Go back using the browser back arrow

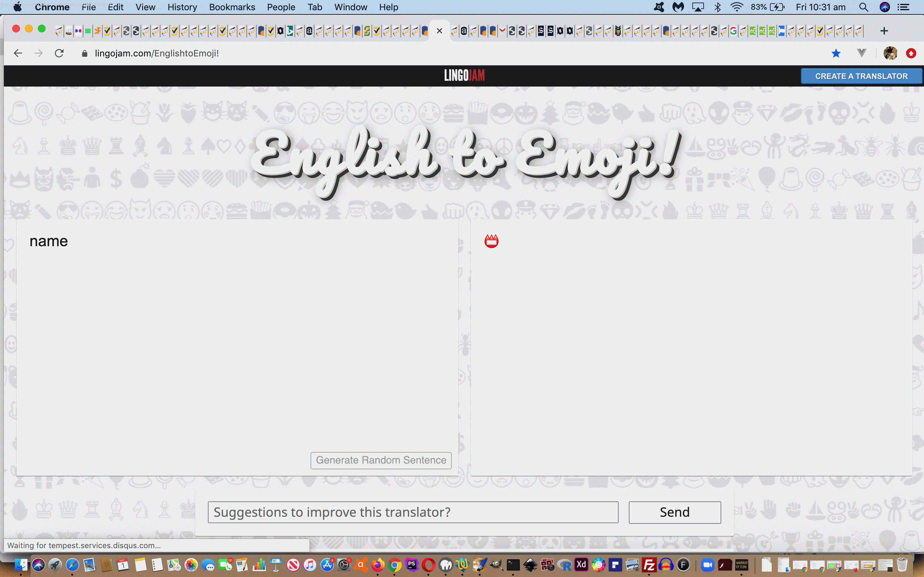click(18, 54)
